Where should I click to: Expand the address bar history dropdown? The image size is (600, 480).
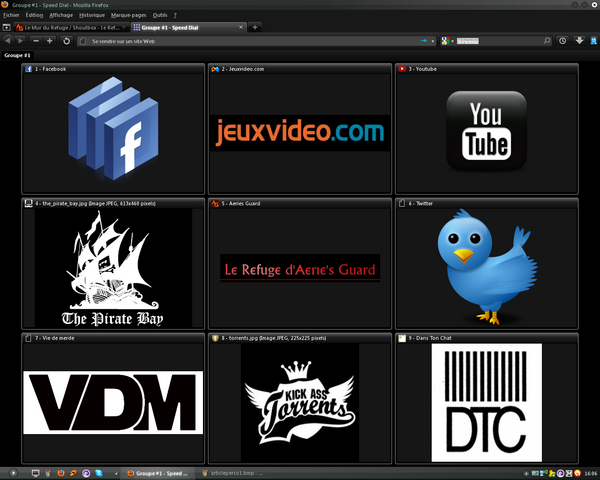click(x=433, y=41)
